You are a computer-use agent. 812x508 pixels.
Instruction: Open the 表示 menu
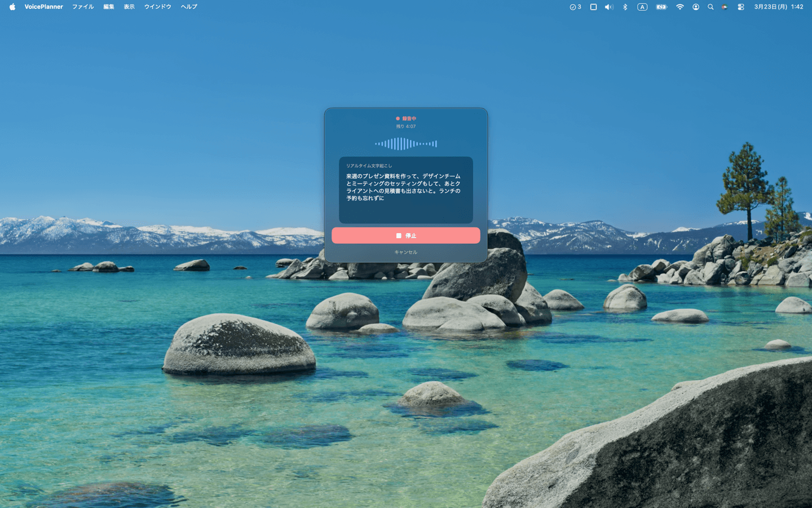129,7
